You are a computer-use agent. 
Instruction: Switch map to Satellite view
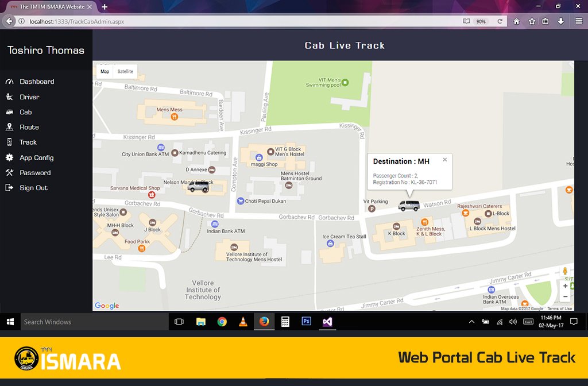(125, 71)
